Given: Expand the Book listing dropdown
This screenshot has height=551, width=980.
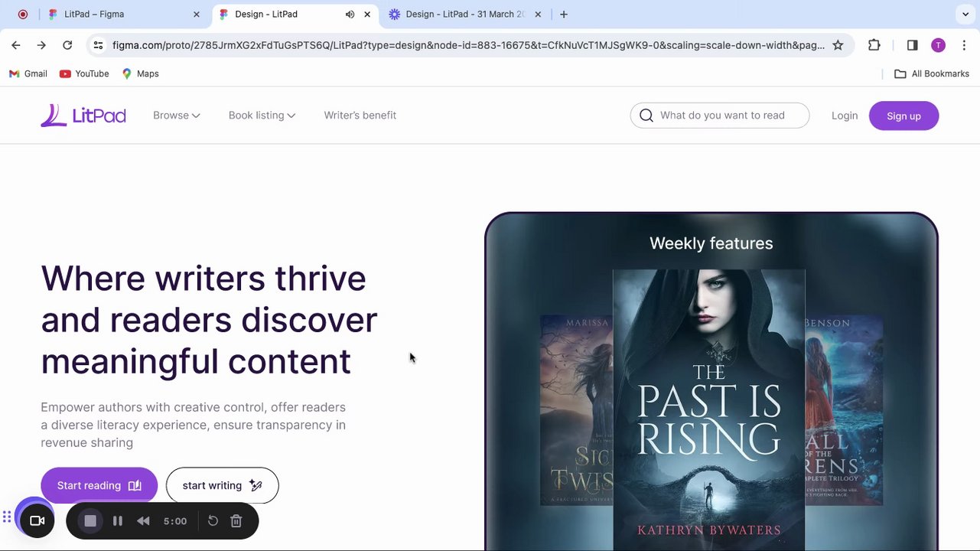Looking at the screenshot, I should [x=262, y=116].
